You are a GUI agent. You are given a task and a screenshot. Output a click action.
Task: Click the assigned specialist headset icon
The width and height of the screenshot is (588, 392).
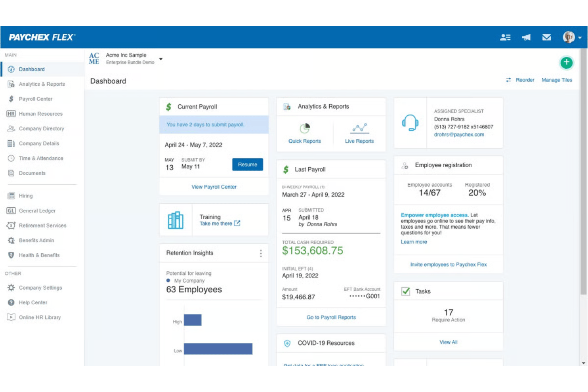[410, 123]
